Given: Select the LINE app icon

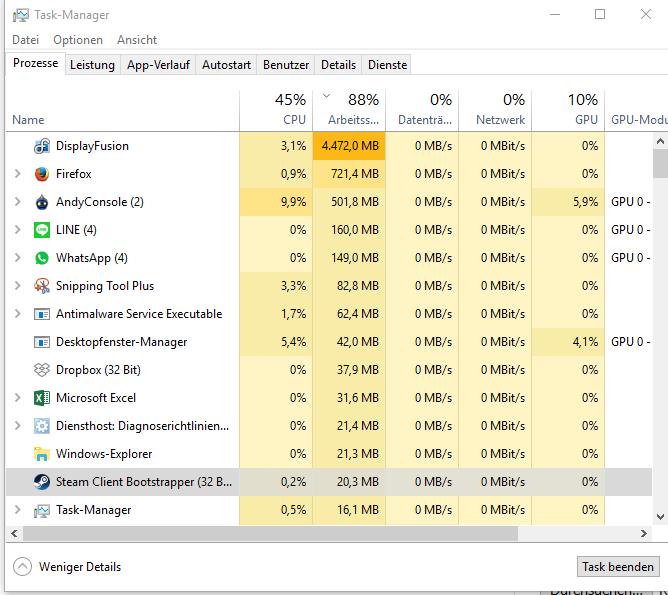Looking at the screenshot, I should [42, 230].
